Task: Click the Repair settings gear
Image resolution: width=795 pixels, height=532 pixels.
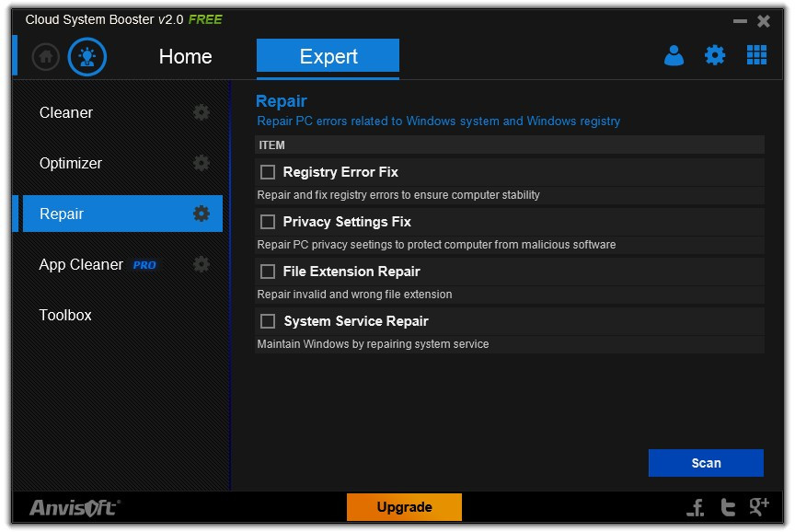Action: [x=202, y=214]
